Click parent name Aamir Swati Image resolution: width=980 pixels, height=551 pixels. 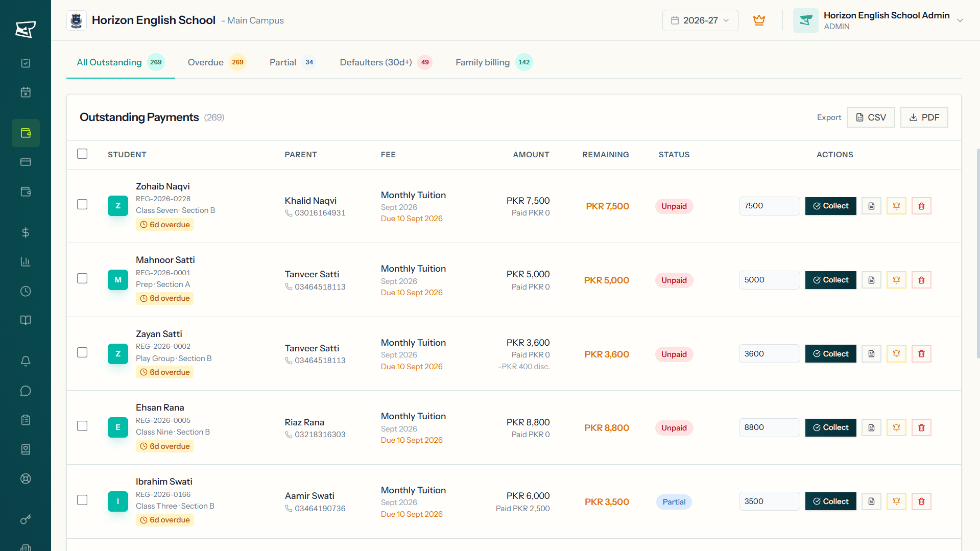(309, 496)
